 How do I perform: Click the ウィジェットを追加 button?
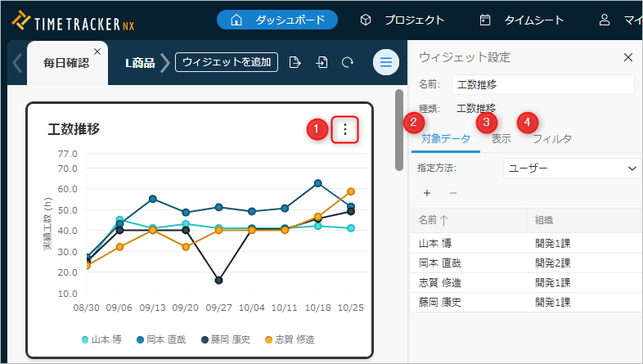[227, 62]
